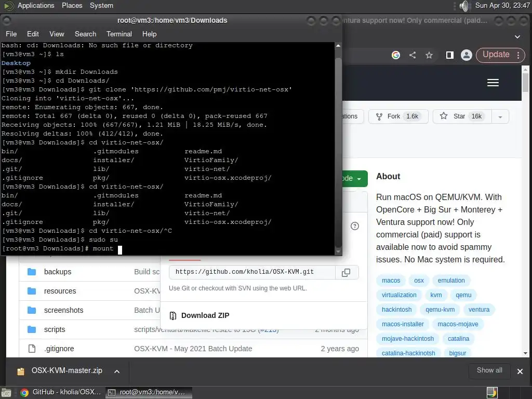Click the backups folder icon
The width and height of the screenshot is (532, 399).
pos(32,272)
